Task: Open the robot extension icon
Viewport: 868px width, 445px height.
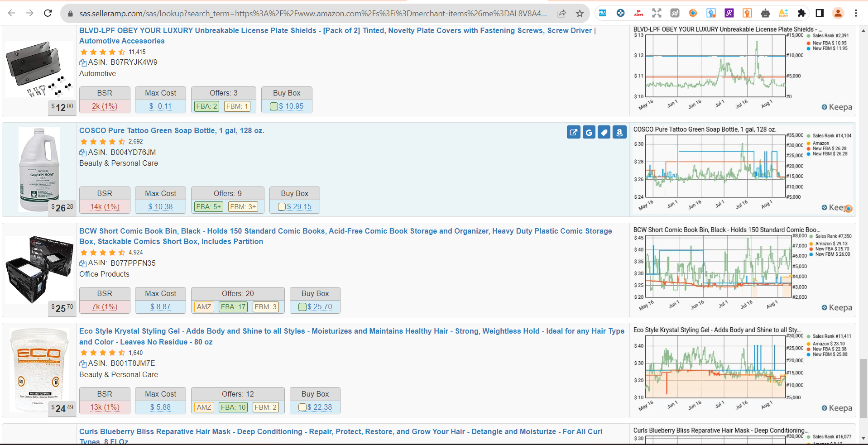Action: tap(765, 13)
